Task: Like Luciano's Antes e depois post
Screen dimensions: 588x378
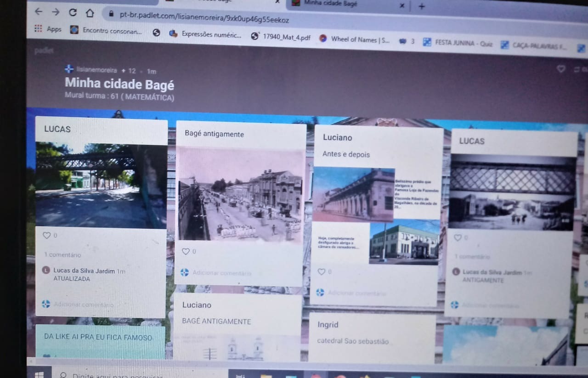Action: coord(322,271)
